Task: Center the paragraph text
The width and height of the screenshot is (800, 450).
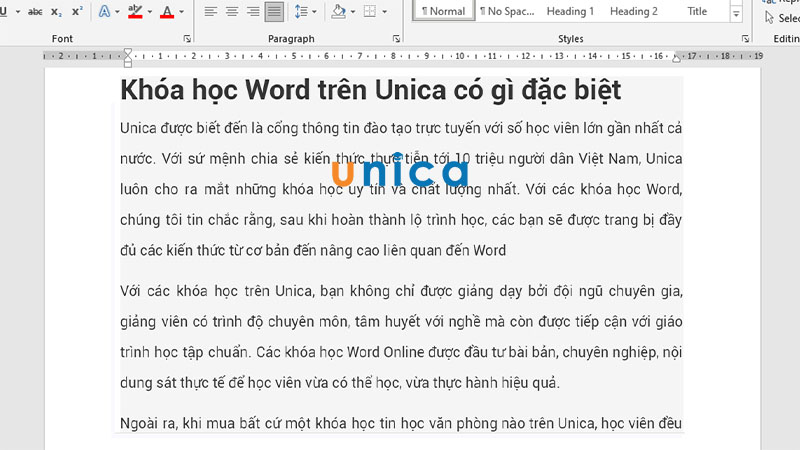Action: 232,12
